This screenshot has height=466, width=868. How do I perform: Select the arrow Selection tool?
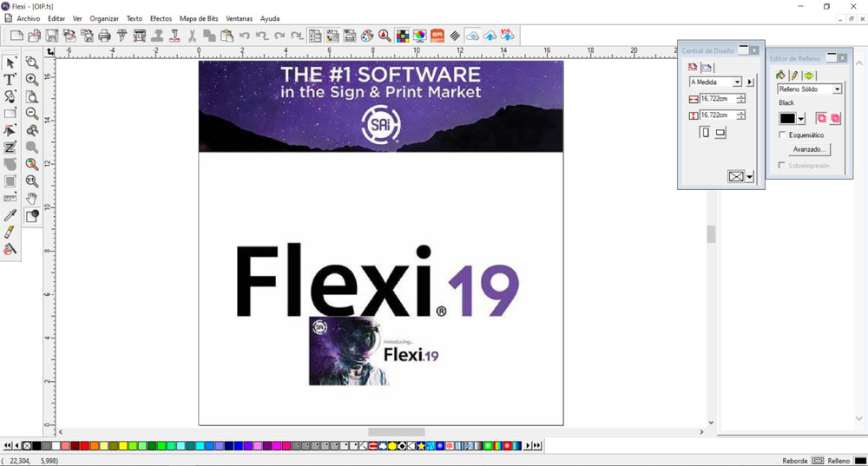coord(10,62)
